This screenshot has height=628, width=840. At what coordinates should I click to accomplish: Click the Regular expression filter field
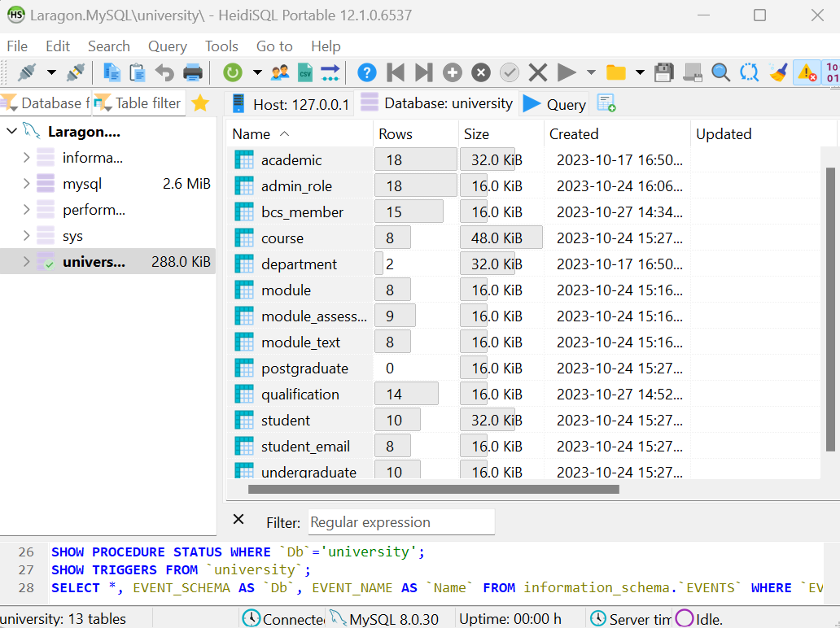401,521
